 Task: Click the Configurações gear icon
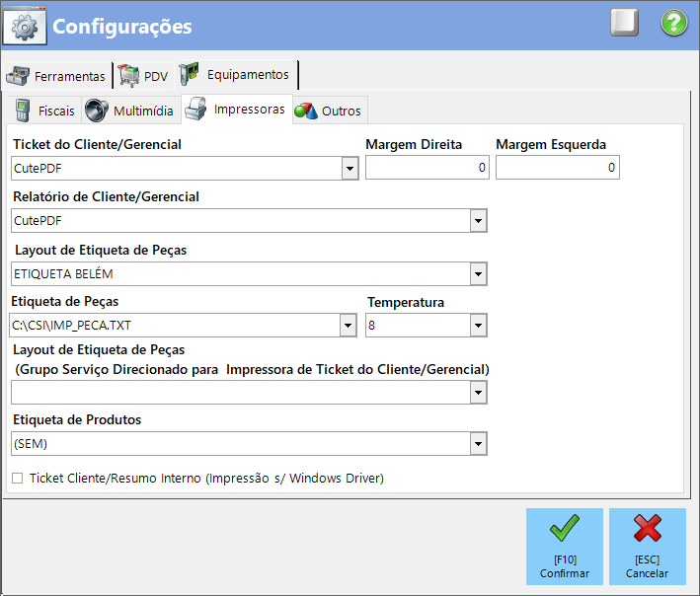pyautogui.click(x=25, y=27)
